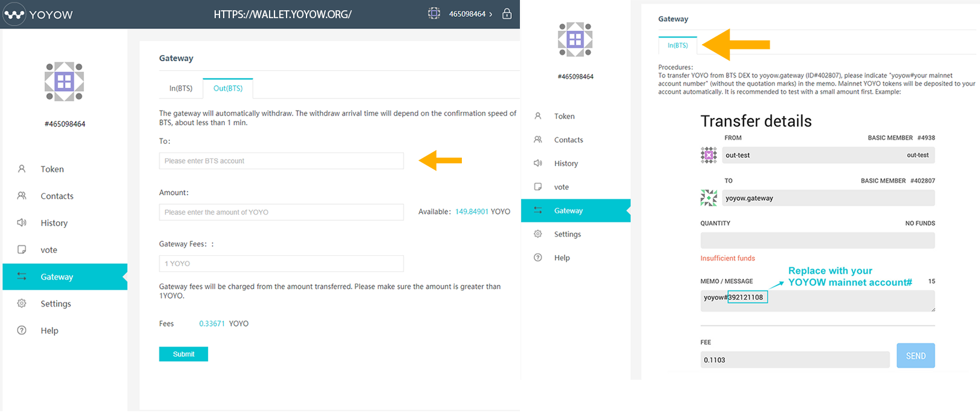The height and width of the screenshot is (413, 980).
Task: Click the Token person icon in the left screenshot sidebar
Action: (22, 169)
